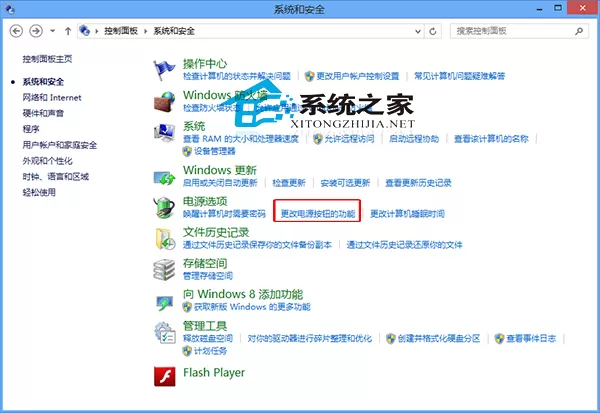Click 检查计算机的状态并解决问题 link
Image resolution: width=600 pixels, height=413 pixels.
click(x=237, y=76)
